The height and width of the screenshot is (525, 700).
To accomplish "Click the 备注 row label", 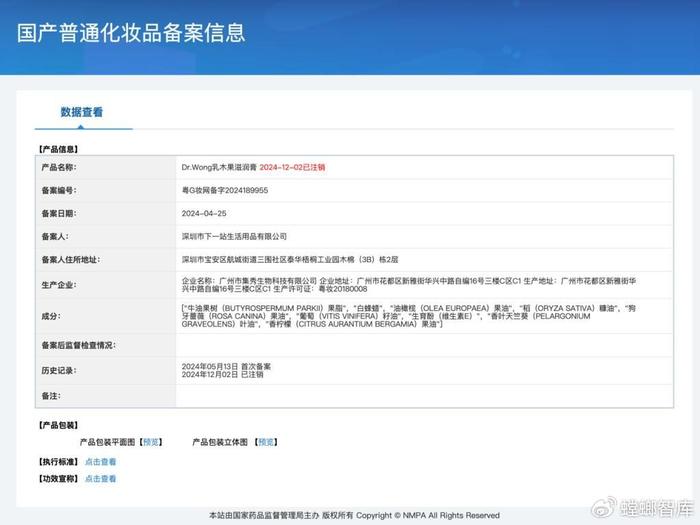I will click(51, 396).
